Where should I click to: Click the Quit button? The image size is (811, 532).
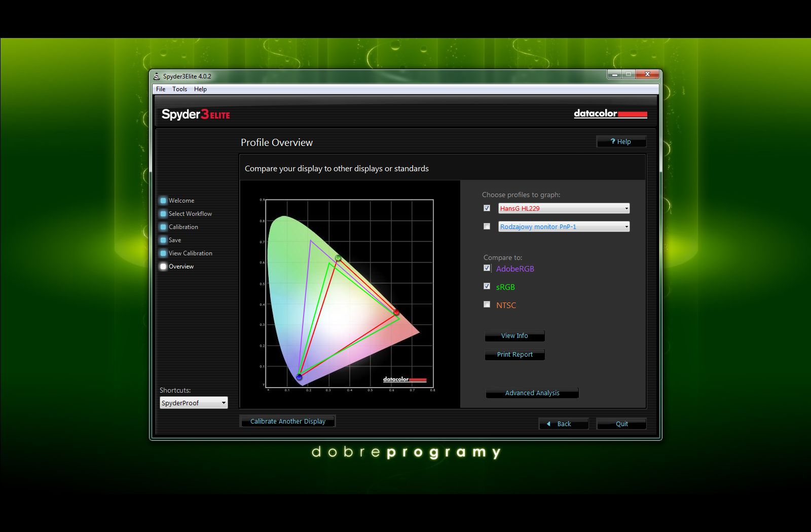(x=621, y=424)
